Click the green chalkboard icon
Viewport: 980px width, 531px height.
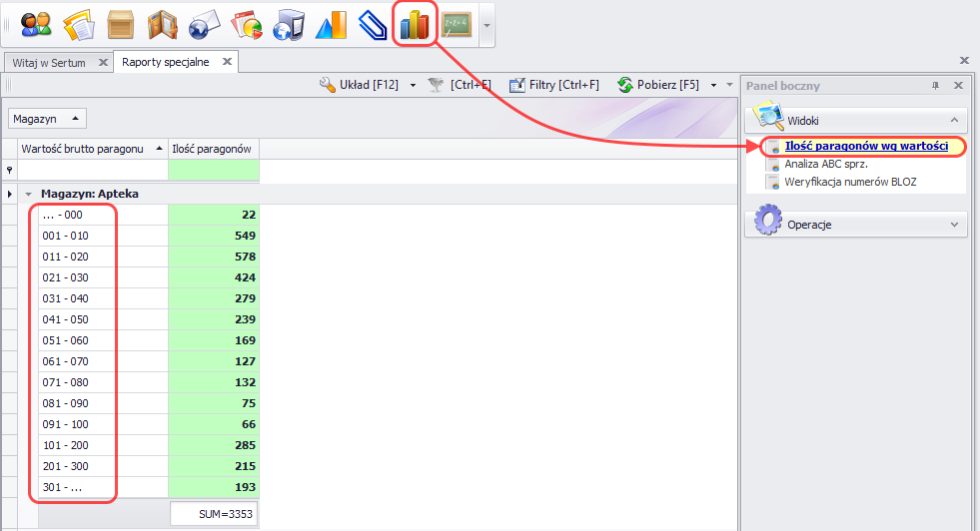[x=457, y=23]
